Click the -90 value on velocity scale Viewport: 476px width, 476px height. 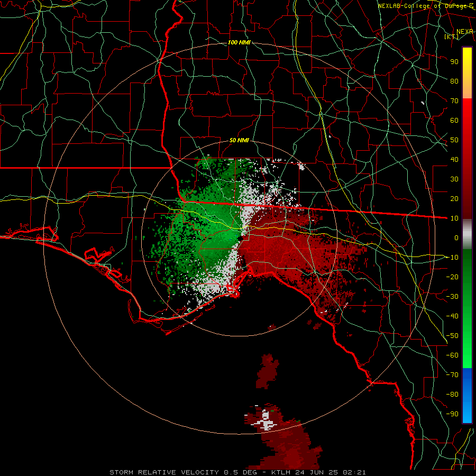(x=452, y=414)
